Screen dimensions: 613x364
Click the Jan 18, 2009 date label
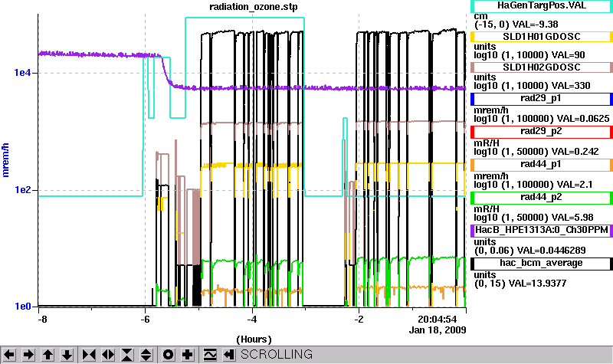[x=438, y=330]
